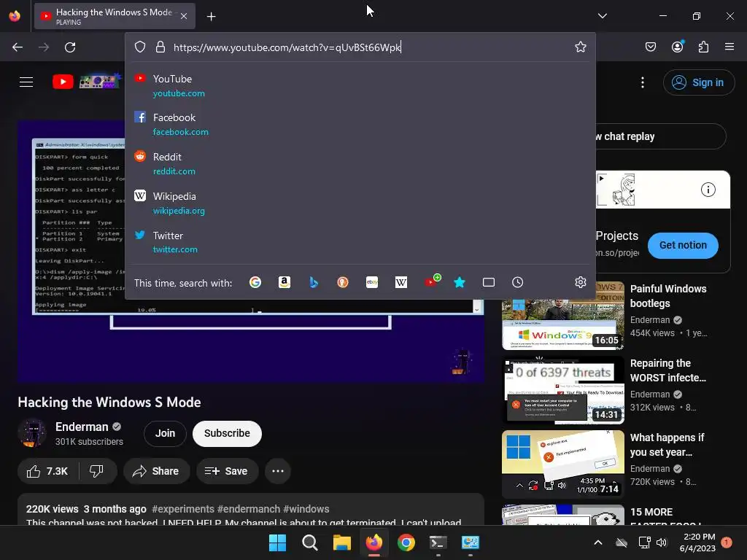The image size is (747, 560).
Task: Open File Explorer from the taskbar
Action: coord(342,542)
